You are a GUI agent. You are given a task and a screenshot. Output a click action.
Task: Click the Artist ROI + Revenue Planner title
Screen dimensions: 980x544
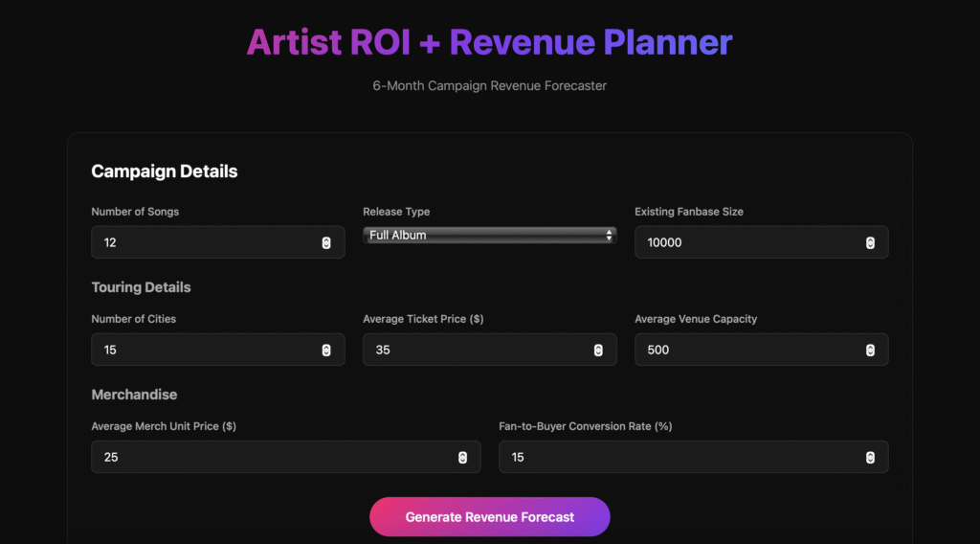(489, 42)
